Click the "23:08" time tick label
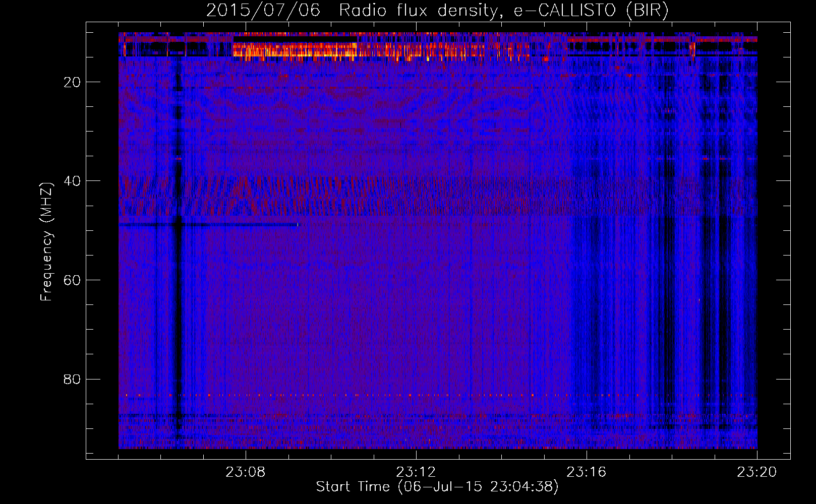 click(246, 472)
